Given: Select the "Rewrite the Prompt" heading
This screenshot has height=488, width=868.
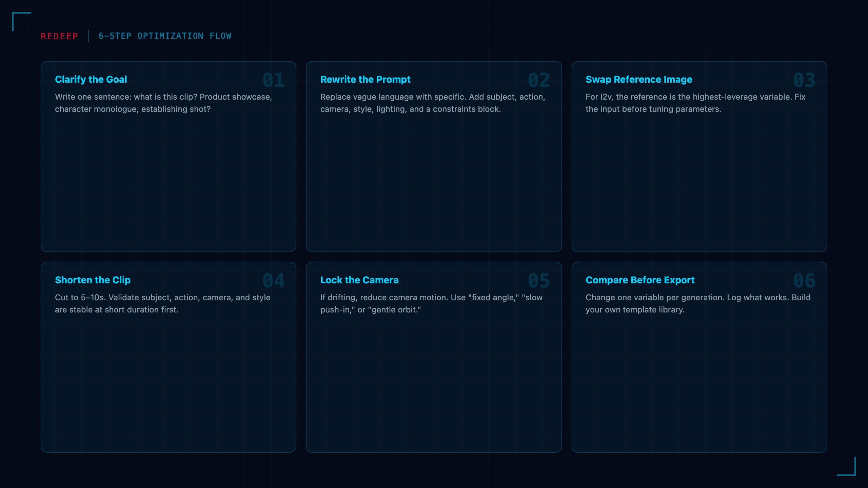Looking at the screenshot, I should pyautogui.click(x=365, y=79).
